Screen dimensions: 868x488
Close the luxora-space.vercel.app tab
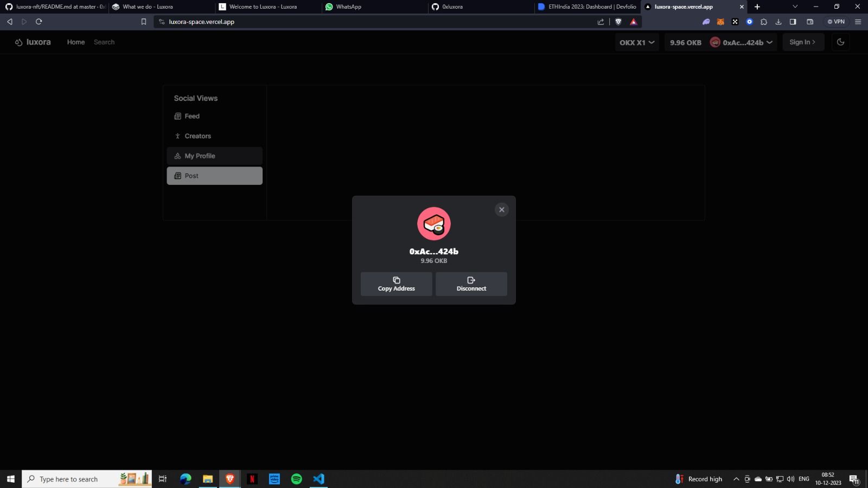pos(742,7)
